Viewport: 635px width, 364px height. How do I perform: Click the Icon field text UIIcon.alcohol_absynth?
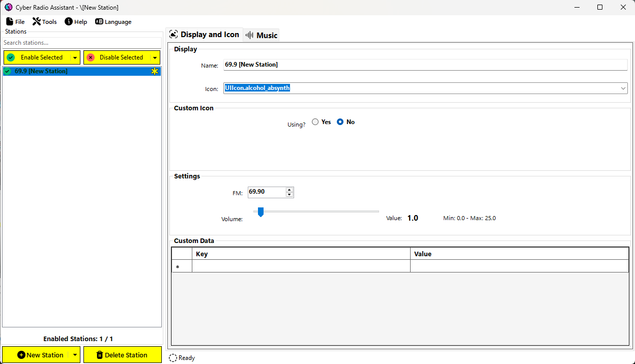point(257,88)
